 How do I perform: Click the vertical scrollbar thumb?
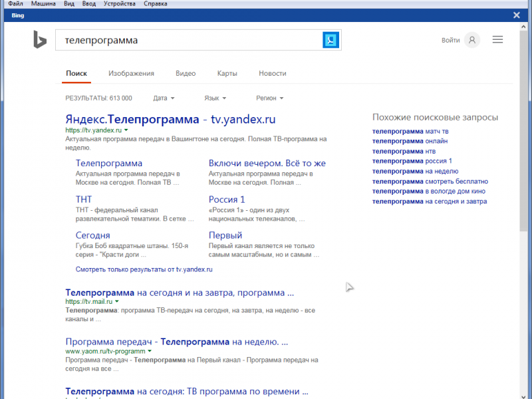click(523, 132)
